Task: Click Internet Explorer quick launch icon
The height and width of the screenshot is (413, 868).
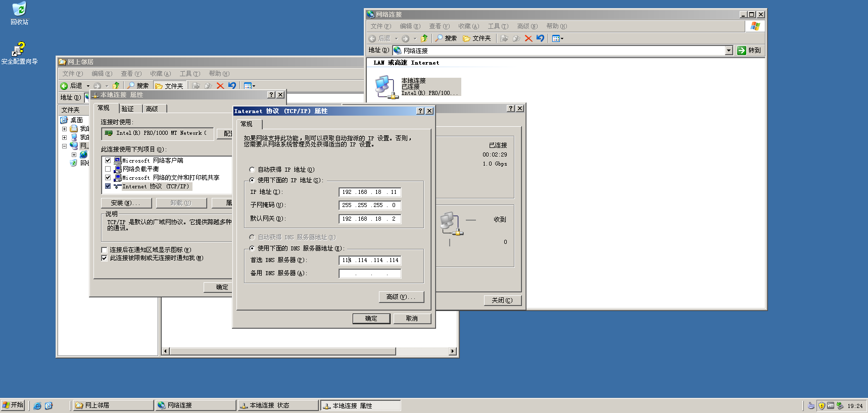Action: click(37, 405)
